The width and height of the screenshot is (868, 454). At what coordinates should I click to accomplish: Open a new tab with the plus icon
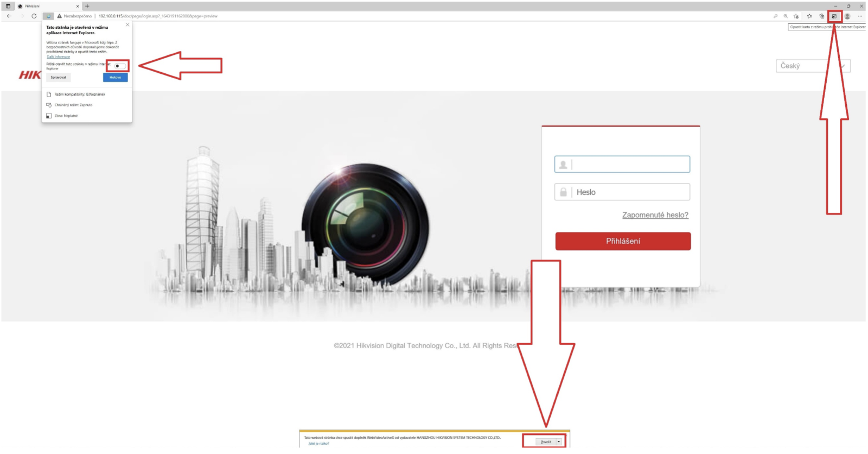tap(87, 6)
